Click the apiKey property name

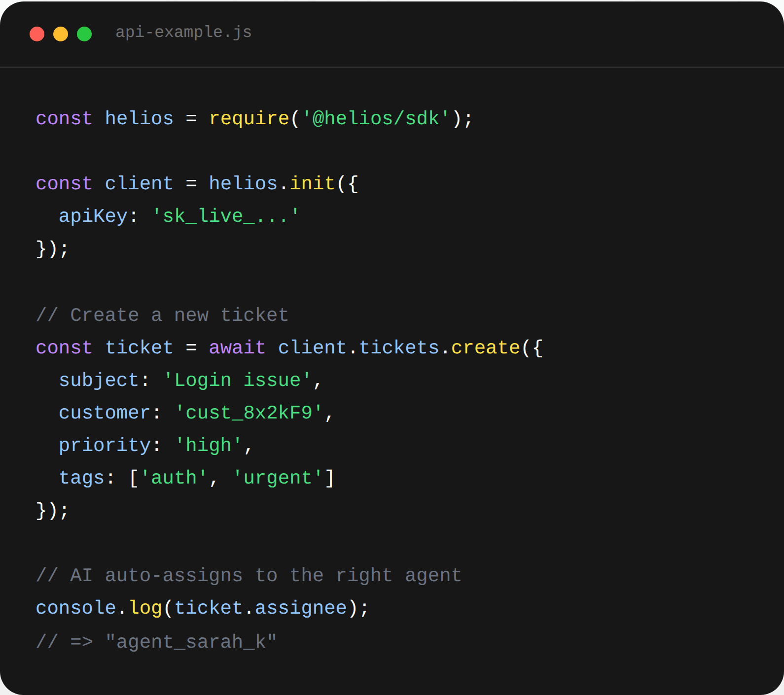pos(93,216)
